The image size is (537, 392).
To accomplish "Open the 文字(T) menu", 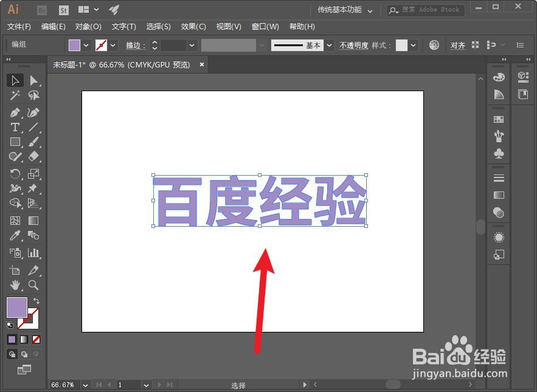I will pos(124,27).
